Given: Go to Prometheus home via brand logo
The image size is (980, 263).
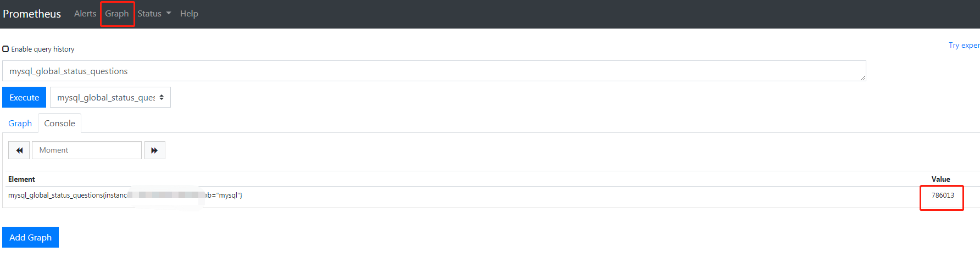Looking at the screenshot, I should pyautogui.click(x=32, y=14).
